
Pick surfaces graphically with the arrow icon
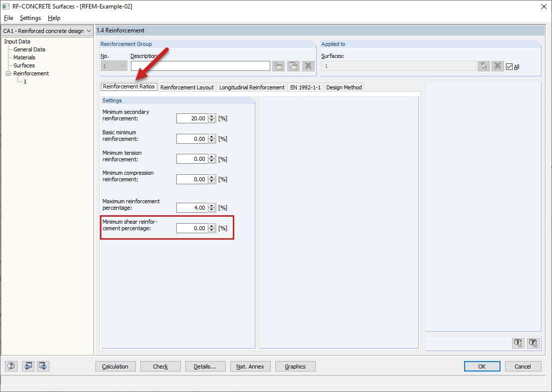click(x=484, y=66)
